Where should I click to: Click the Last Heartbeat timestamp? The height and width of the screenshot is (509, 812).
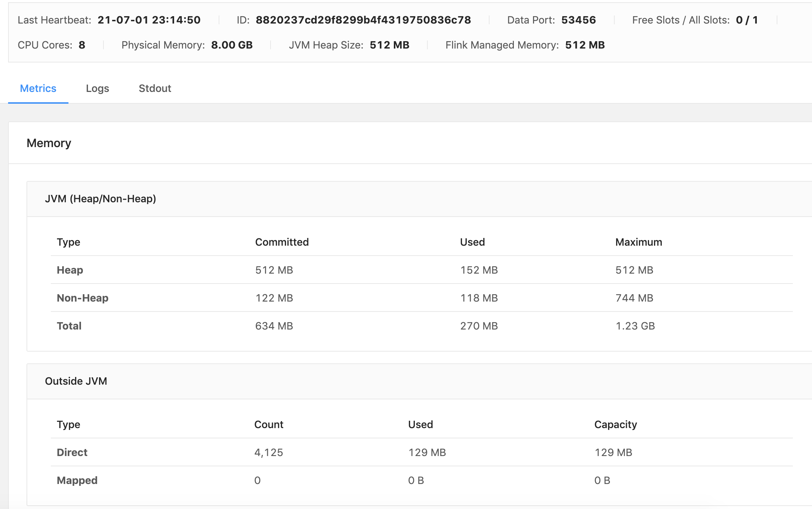tap(149, 20)
